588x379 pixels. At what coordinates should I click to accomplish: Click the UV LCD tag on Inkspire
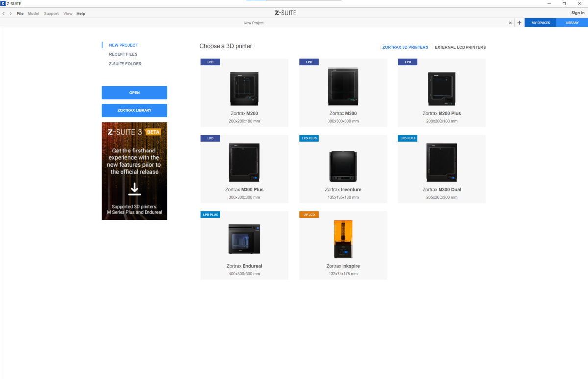[x=309, y=215]
